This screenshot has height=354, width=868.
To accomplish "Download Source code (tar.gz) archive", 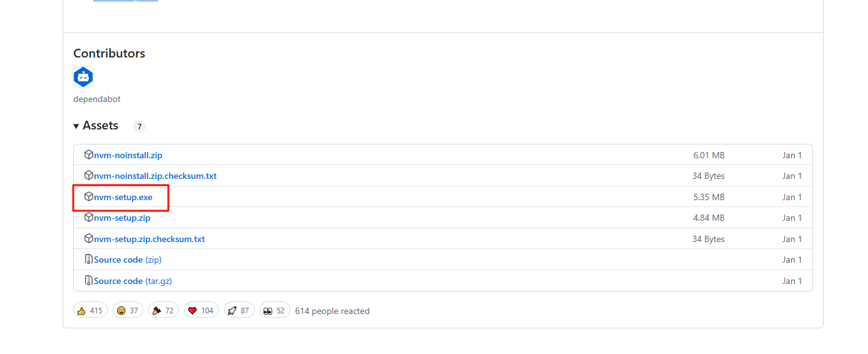I will tap(133, 281).
